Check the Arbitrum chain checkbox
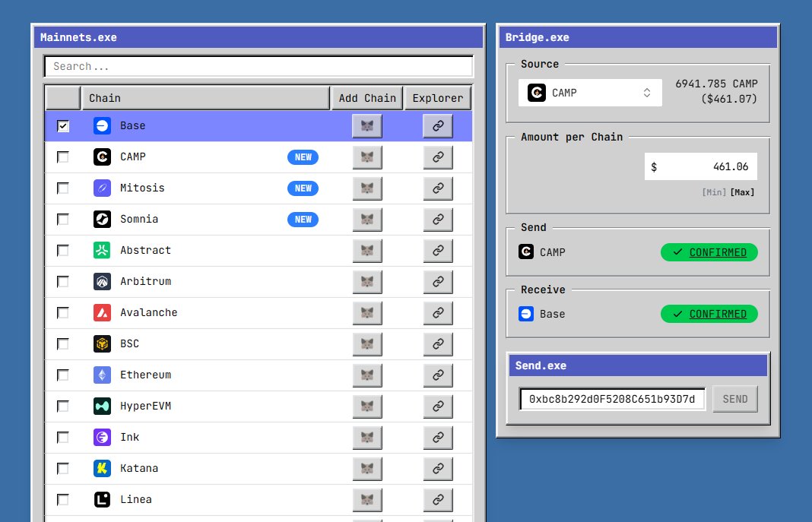The height and width of the screenshot is (522, 812). point(62,282)
